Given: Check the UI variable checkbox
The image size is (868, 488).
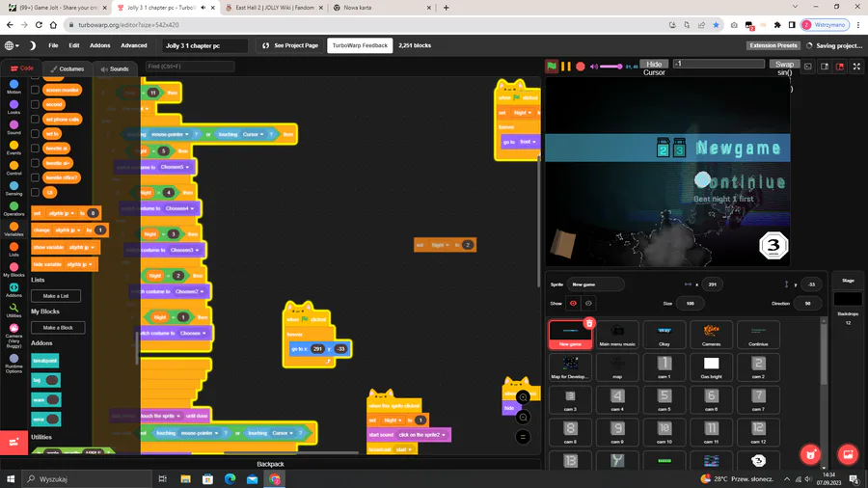Looking at the screenshot, I should point(35,192).
